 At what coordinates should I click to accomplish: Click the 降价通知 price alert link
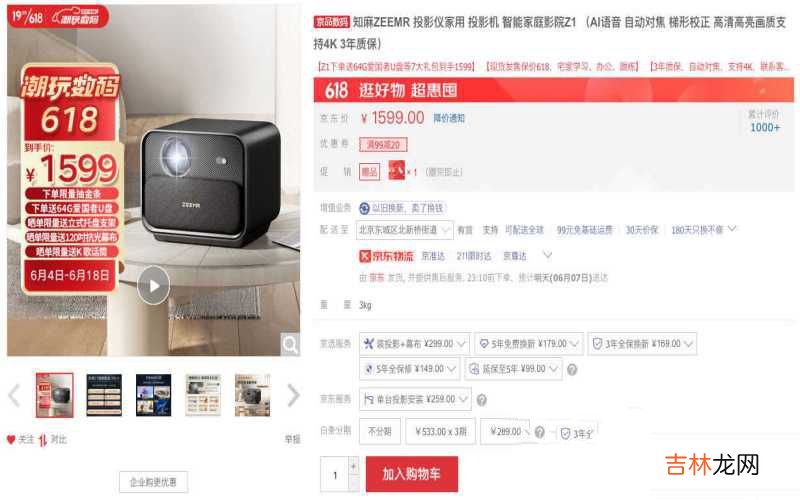point(449,118)
